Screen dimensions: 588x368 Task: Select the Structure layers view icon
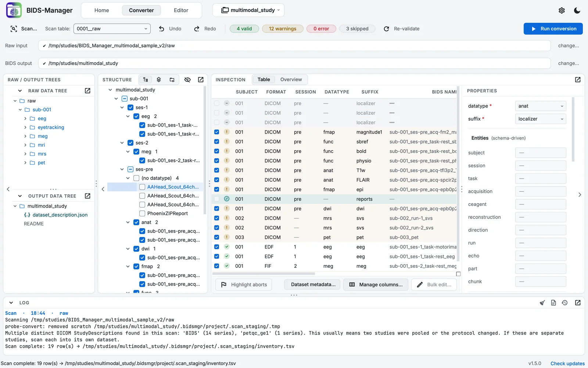tap(159, 79)
